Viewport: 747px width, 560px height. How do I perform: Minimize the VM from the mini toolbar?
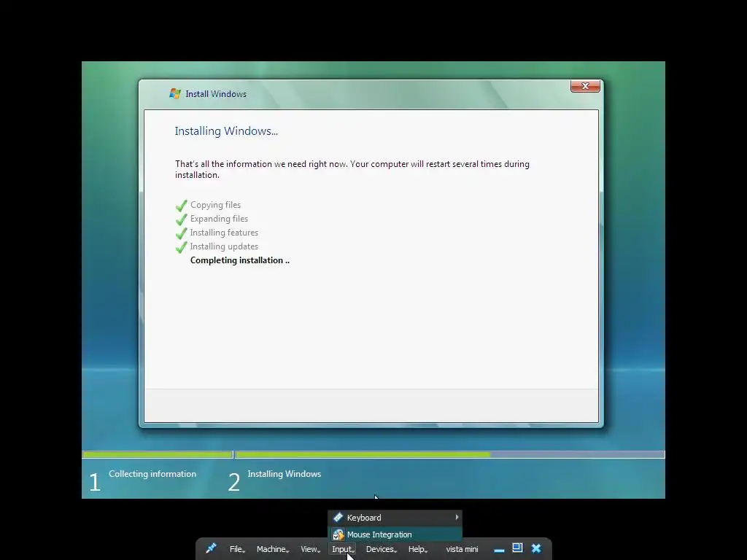(x=499, y=550)
